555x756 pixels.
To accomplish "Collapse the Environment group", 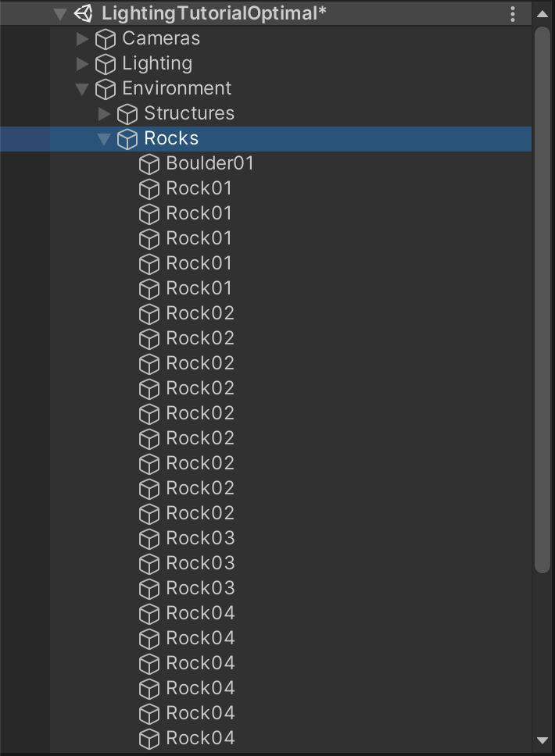I will click(x=82, y=89).
